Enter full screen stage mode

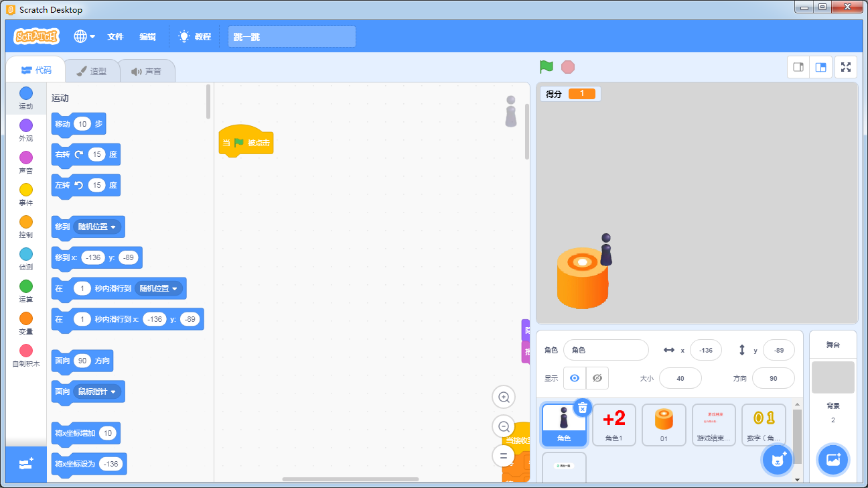coord(845,67)
